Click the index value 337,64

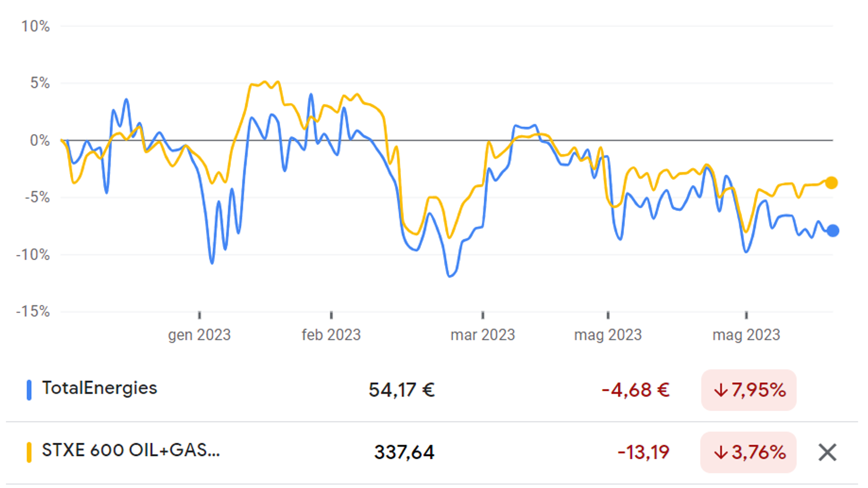click(x=404, y=452)
